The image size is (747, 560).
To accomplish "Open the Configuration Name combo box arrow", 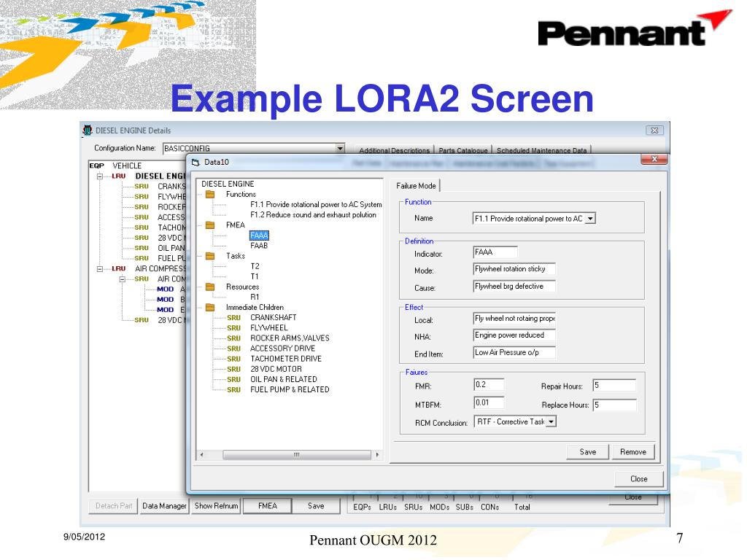I will point(340,149).
